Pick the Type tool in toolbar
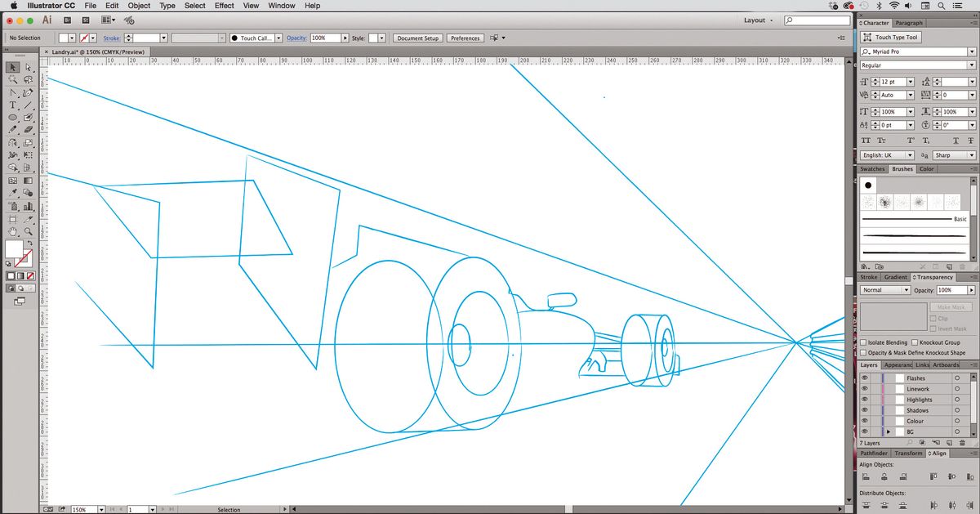980x514 pixels. point(13,105)
